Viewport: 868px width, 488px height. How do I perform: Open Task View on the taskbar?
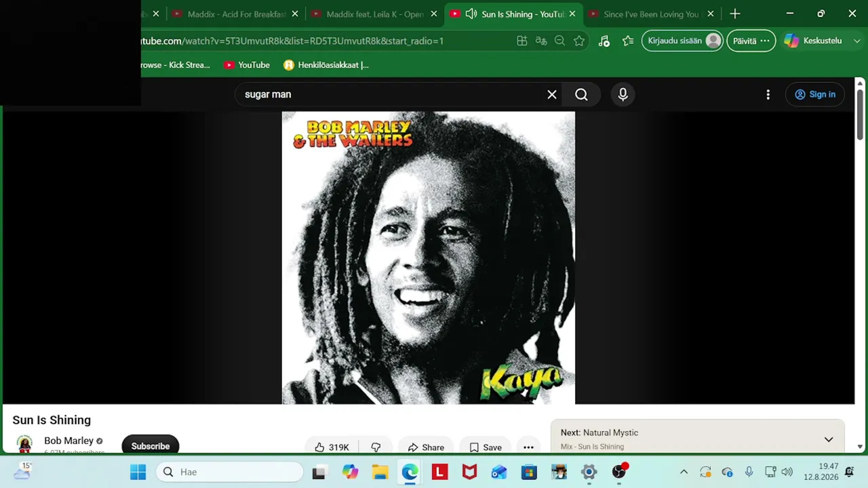click(x=319, y=472)
